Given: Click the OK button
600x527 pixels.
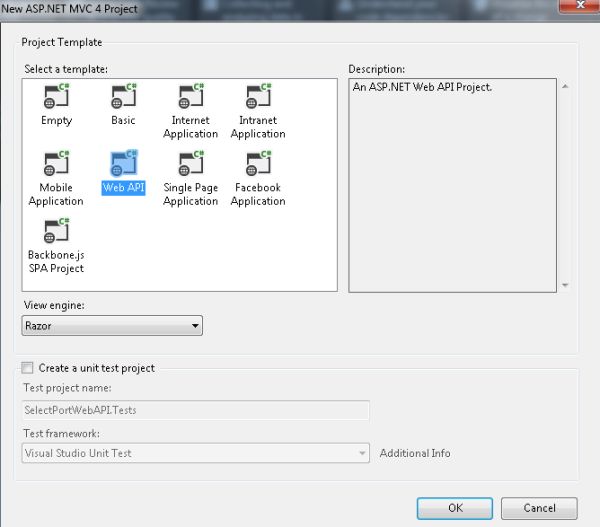Looking at the screenshot, I should point(455,508).
